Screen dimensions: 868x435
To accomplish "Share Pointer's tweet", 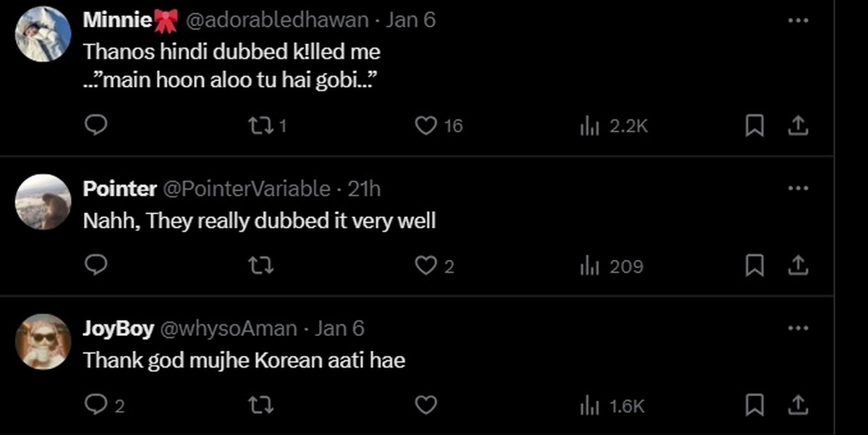I will (796, 266).
